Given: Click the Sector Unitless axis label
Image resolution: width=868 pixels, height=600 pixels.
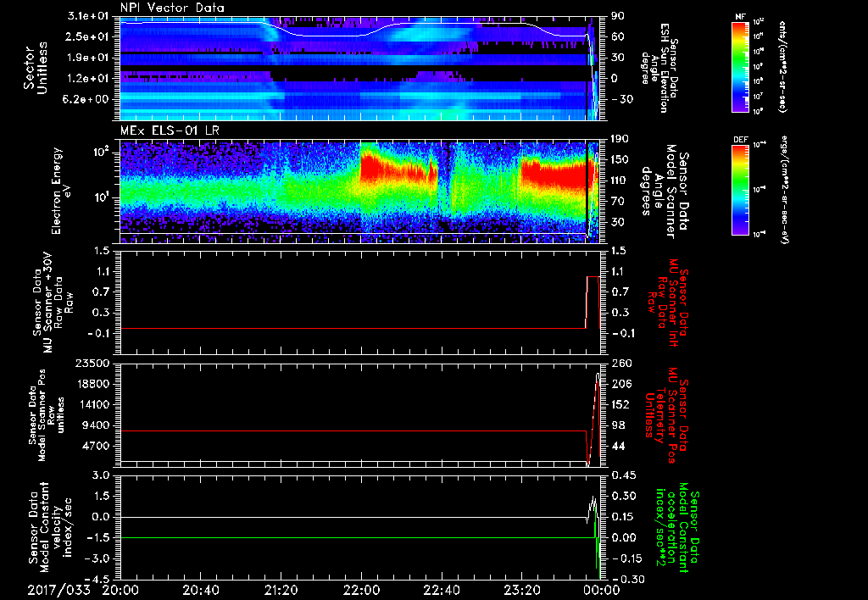Looking at the screenshot, I should [35, 68].
